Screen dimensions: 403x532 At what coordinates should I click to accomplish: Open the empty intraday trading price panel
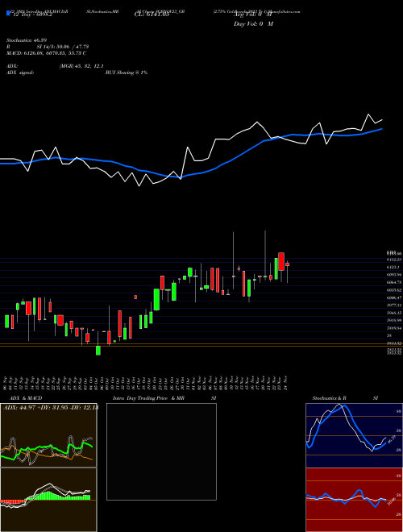(161, 451)
